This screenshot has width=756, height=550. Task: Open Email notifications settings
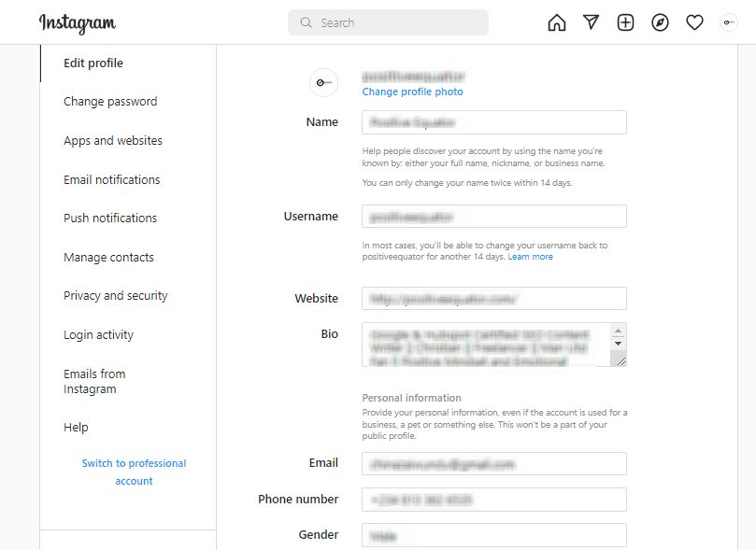(x=111, y=178)
